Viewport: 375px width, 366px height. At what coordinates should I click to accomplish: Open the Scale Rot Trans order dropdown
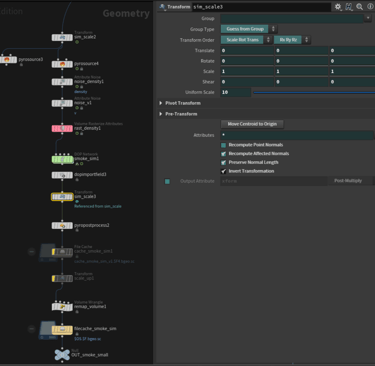point(246,40)
